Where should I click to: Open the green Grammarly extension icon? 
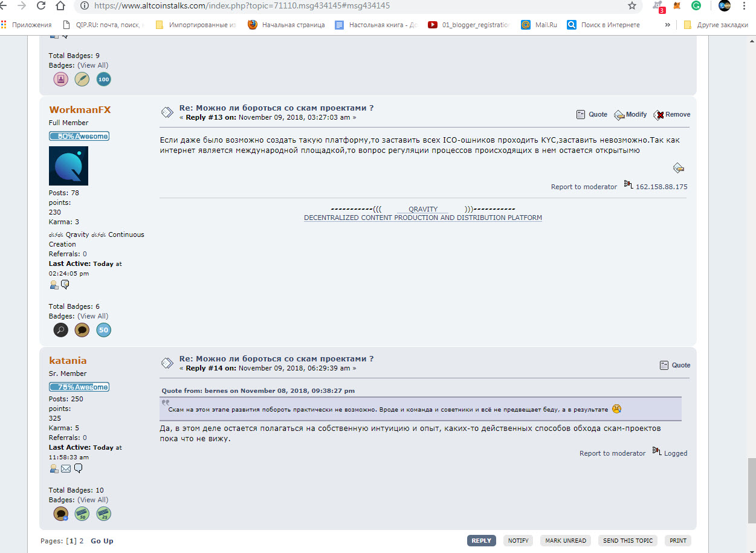[696, 6]
